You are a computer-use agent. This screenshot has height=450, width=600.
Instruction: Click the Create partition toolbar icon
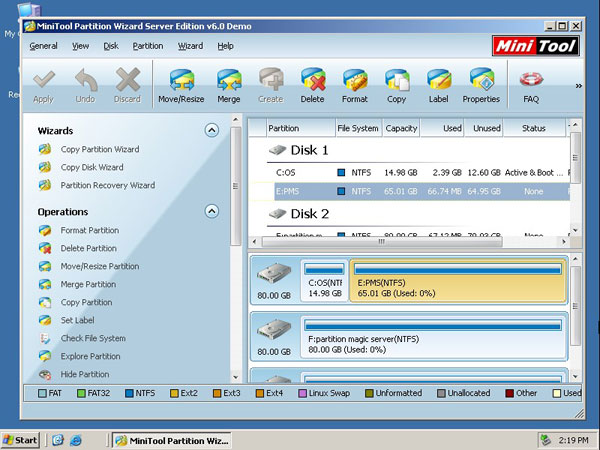271,79
